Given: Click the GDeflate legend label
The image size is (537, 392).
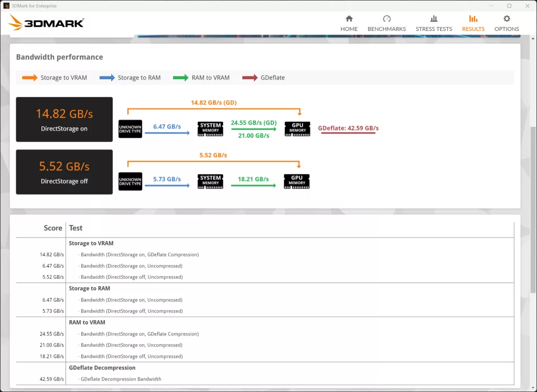Looking at the screenshot, I should (273, 78).
